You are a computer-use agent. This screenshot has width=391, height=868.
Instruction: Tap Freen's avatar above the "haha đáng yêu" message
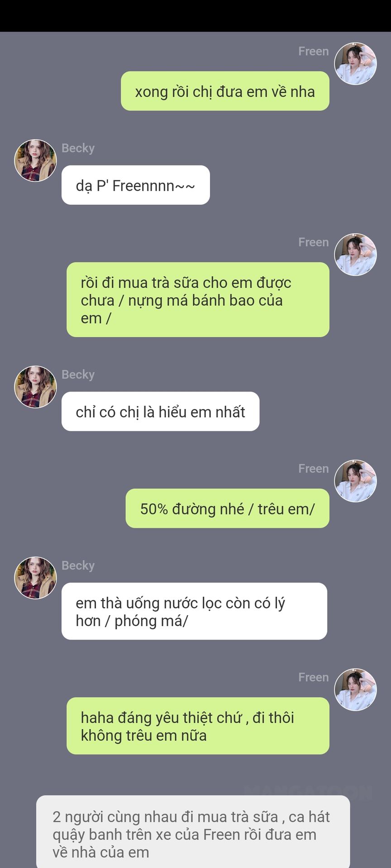coord(355,690)
